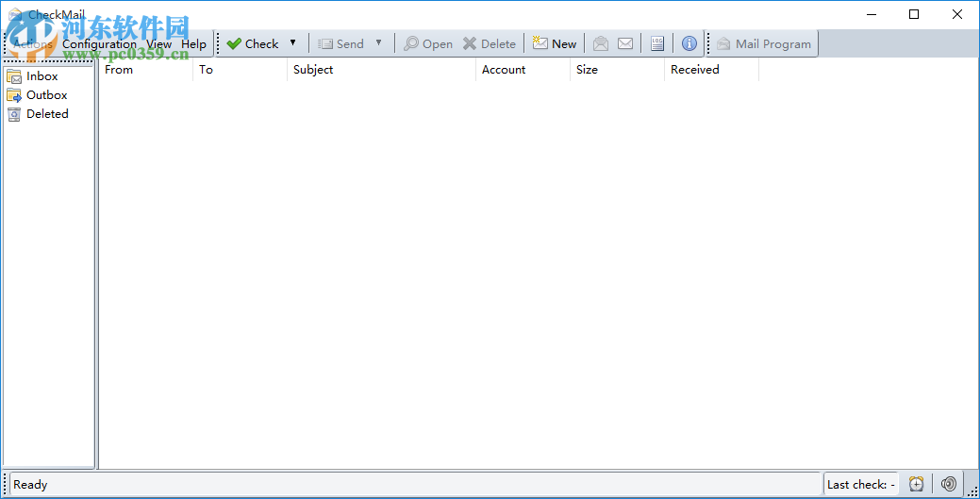Sort by the From column header
Screen dimensions: 980x499
[145, 70]
